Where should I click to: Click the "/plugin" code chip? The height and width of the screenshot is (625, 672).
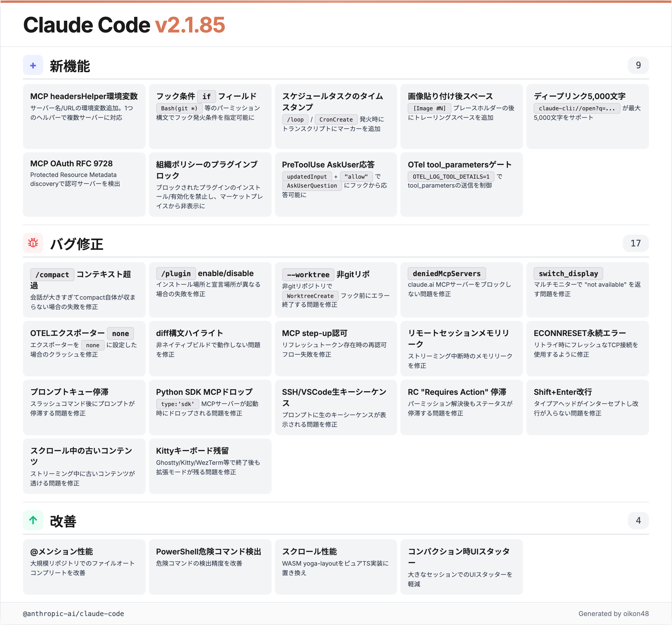coord(176,274)
